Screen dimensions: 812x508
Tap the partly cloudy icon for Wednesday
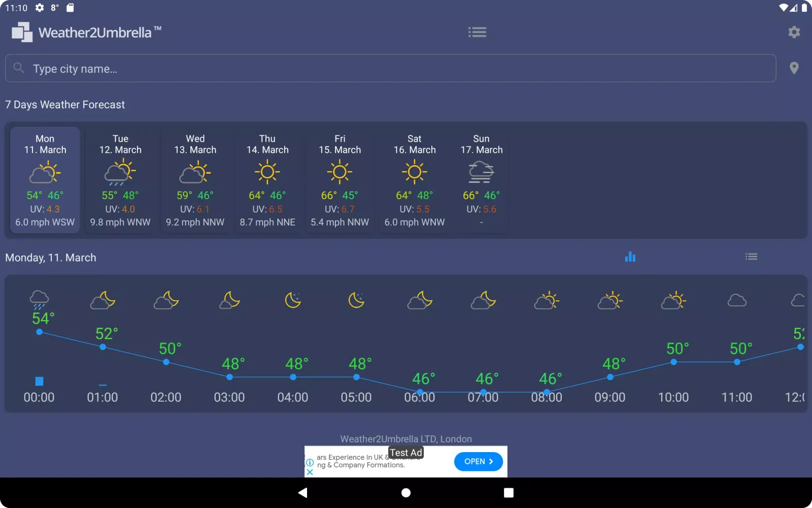coord(195,172)
